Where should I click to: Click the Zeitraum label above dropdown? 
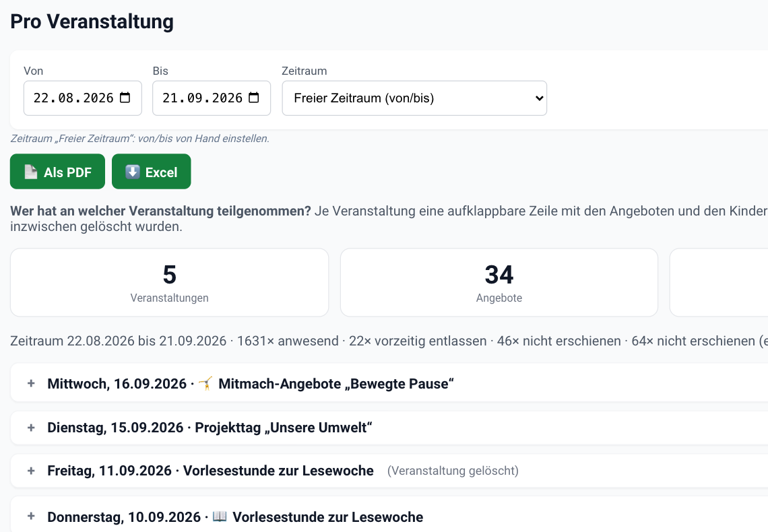pos(304,71)
